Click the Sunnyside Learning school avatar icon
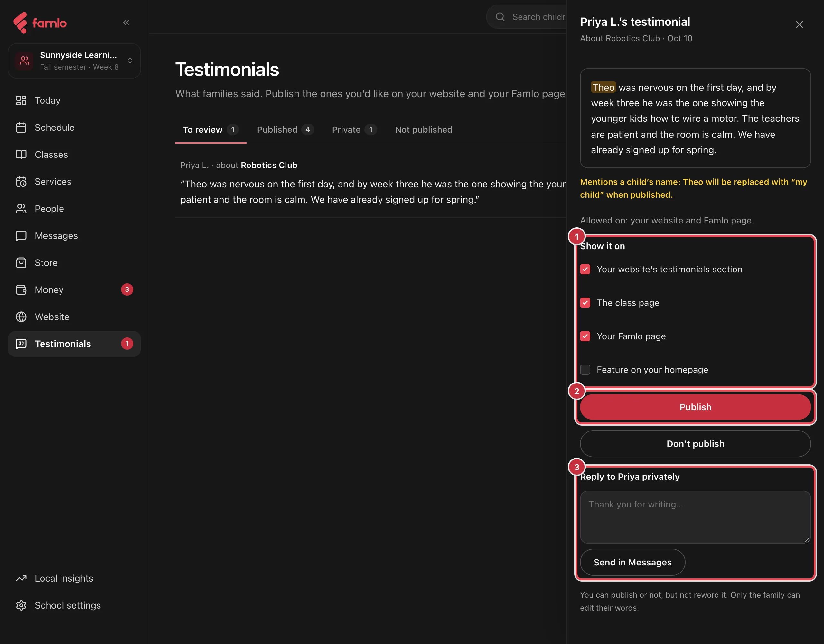 pyautogui.click(x=24, y=61)
